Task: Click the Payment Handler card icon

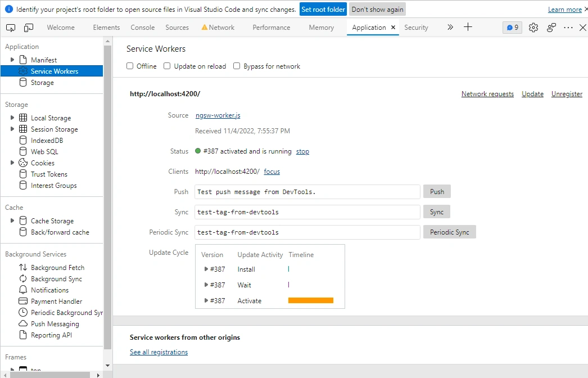Action: coord(23,301)
